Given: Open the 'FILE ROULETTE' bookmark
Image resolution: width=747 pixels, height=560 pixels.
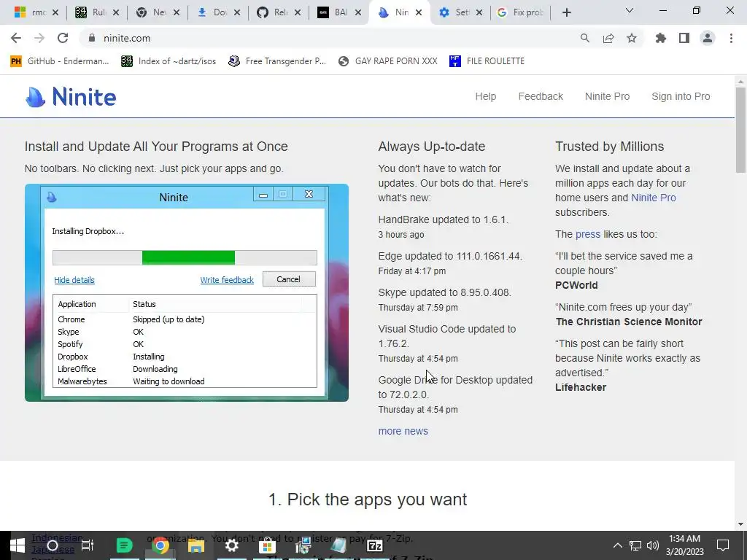Looking at the screenshot, I should 487,61.
